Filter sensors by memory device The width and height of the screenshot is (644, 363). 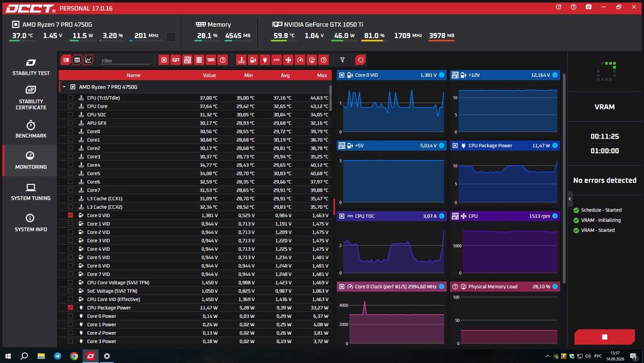[x=211, y=60]
